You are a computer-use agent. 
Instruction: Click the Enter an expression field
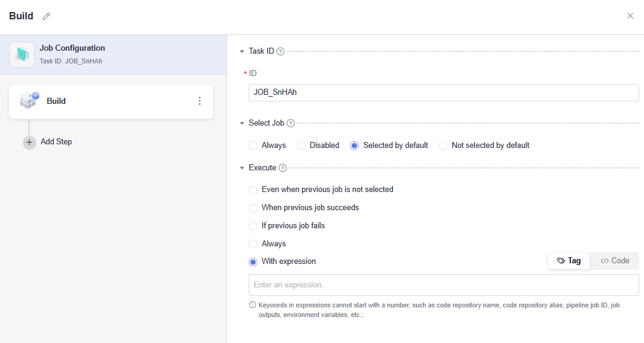tap(443, 284)
